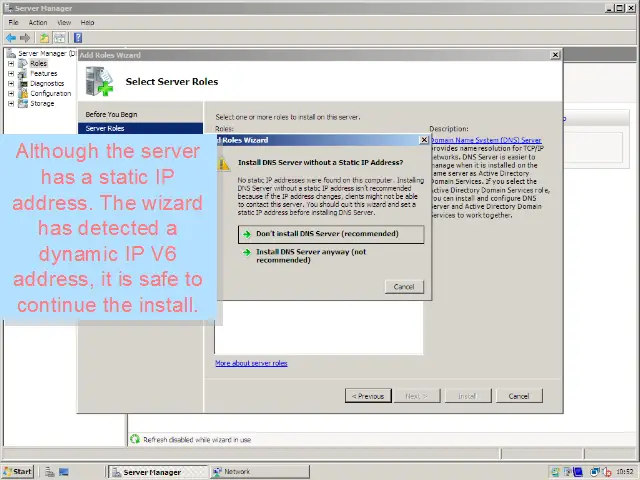The height and width of the screenshot is (480, 640).
Task: Click the Show Desktop quick launch icon
Action: point(64,472)
